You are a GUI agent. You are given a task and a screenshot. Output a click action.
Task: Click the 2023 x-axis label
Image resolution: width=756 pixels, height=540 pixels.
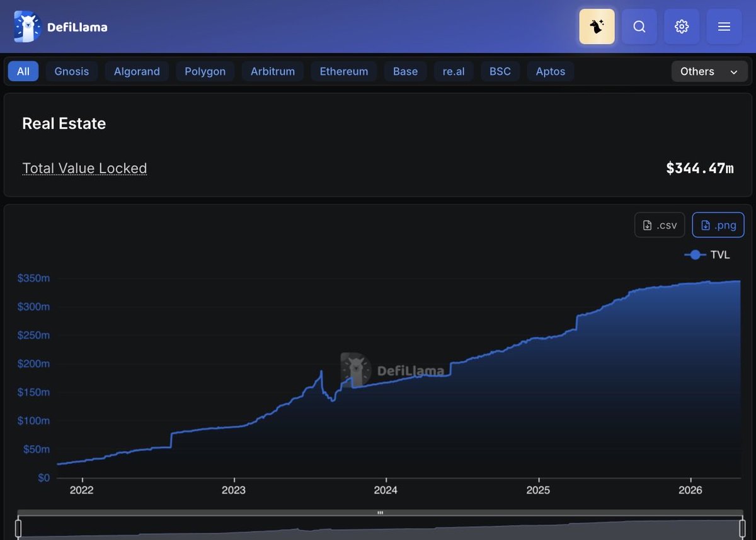(234, 490)
